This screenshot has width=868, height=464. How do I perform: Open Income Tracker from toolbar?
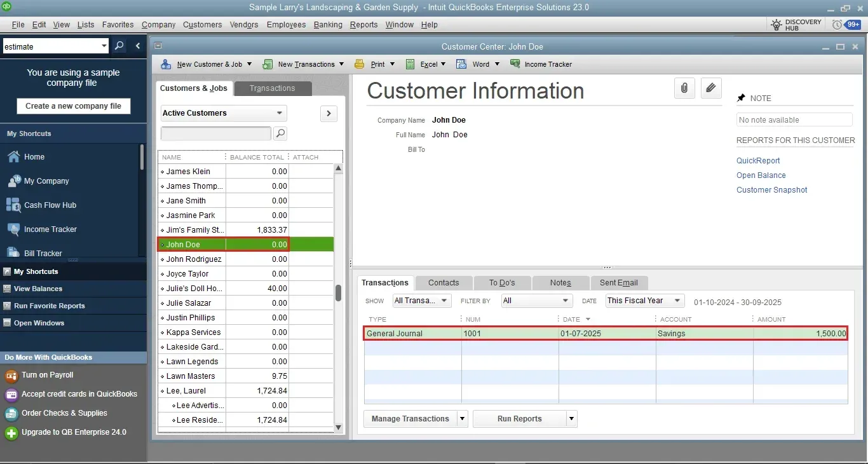pos(541,64)
